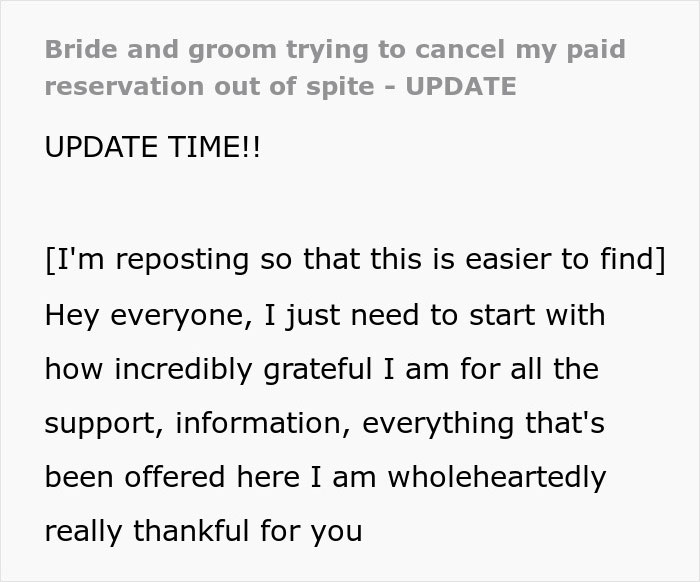This screenshot has width=700, height=582.
Task: Click the word 'wholeheartedly' in the text
Action: [496, 477]
